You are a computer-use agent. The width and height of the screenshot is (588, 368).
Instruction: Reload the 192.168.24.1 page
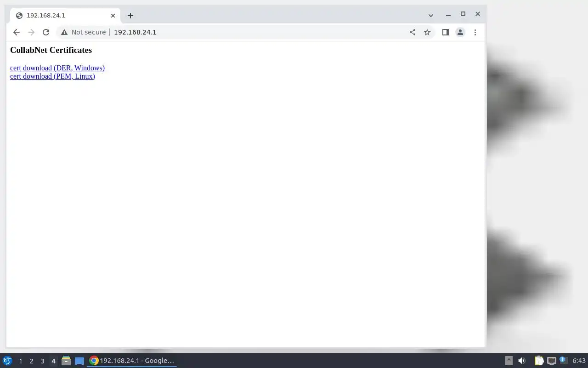click(46, 32)
